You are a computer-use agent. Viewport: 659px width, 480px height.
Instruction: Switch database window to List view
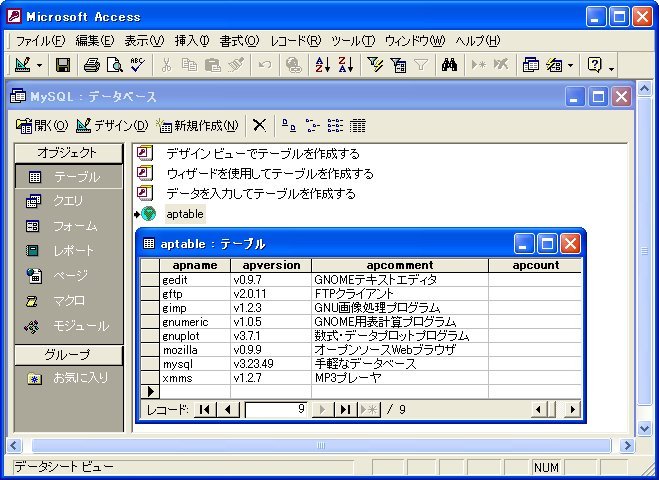335,125
